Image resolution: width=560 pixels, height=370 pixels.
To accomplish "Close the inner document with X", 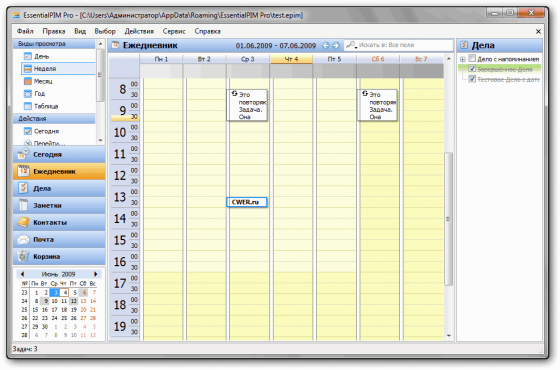I will point(538,31).
